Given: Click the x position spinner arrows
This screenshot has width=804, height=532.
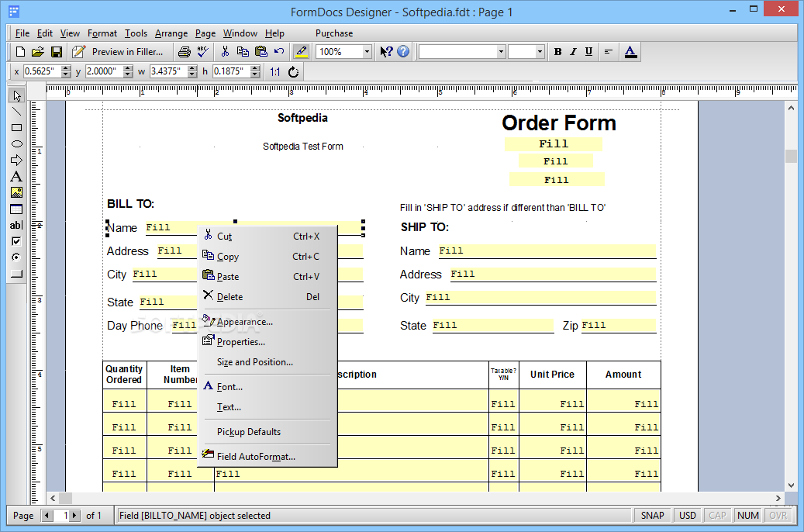Looking at the screenshot, I should [66, 71].
